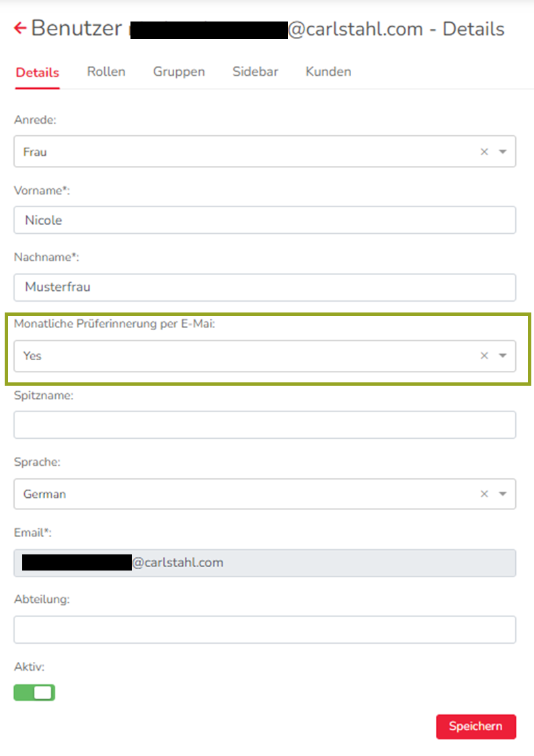
Task: Open the Monatliche Prüferinnerung dropdown arrow
Action: pyautogui.click(x=502, y=355)
